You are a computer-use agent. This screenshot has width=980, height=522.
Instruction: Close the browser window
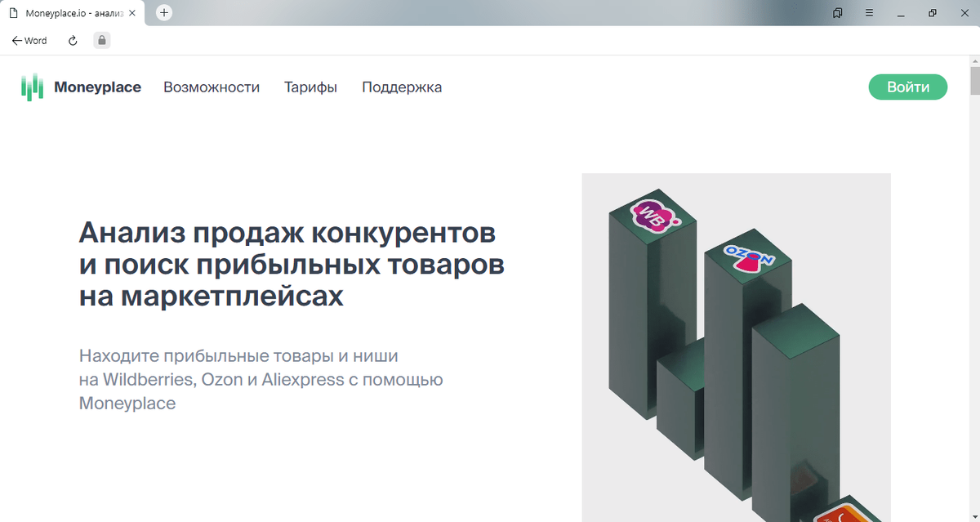[x=963, y=13]
